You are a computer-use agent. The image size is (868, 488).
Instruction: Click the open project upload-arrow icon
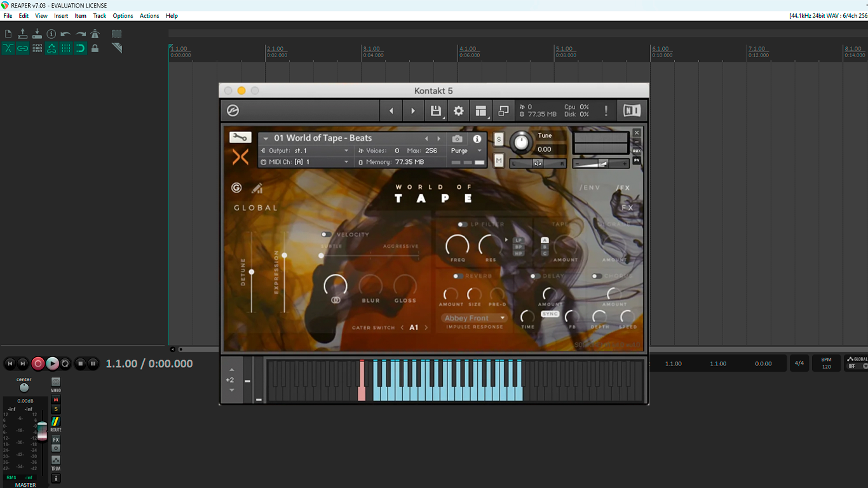23,34
